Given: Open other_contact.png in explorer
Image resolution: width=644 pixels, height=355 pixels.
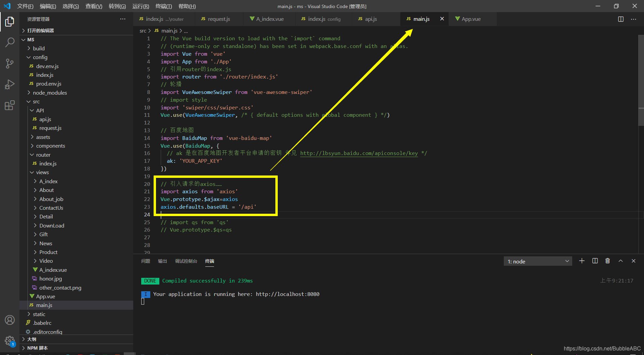Looking at the screenshot, I should tap(76, 288).
